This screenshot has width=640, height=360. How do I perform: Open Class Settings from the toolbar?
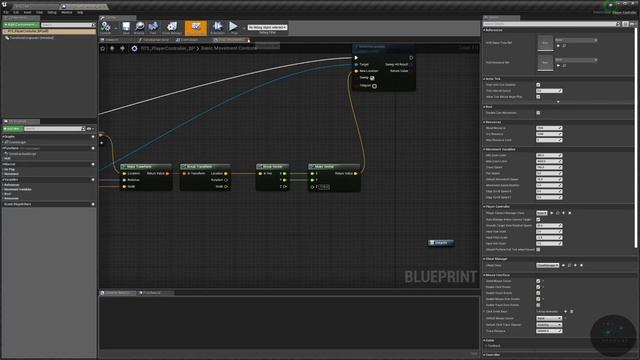click(172, 27)
